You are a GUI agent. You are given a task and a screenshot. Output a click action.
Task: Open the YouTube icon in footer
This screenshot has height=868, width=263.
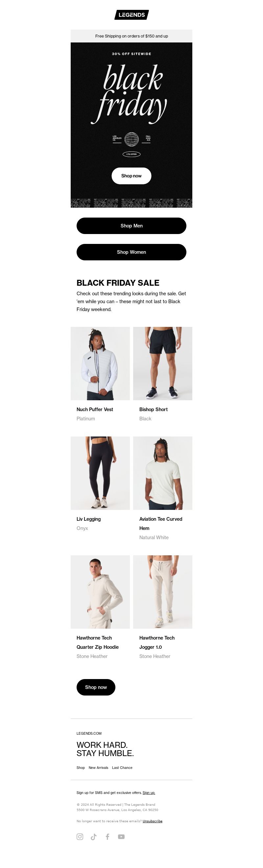click(121, 837)
